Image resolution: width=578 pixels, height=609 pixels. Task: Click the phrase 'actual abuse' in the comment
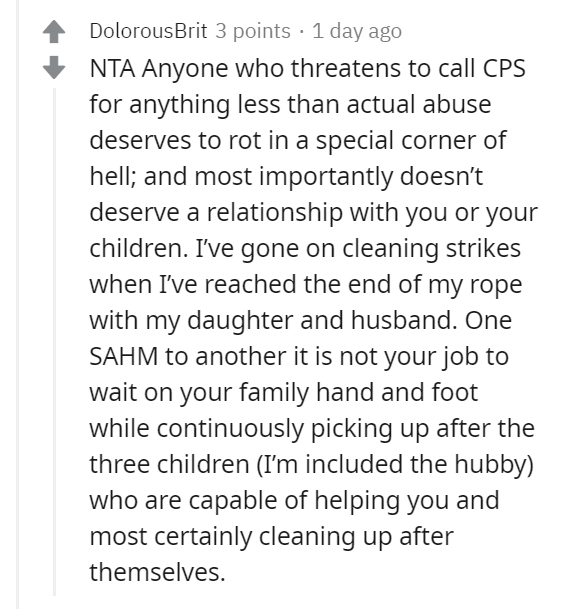click(419, 104)
